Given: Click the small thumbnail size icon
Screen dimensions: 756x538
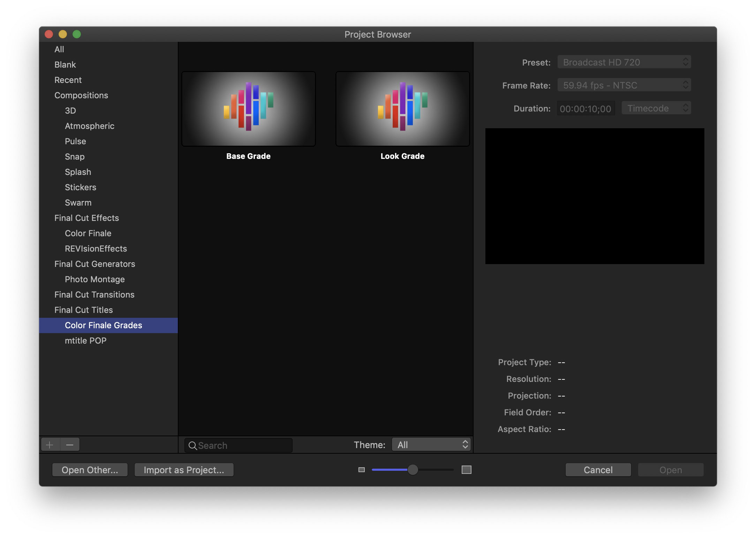Looking at the screenshot, I should pos(362,470).
